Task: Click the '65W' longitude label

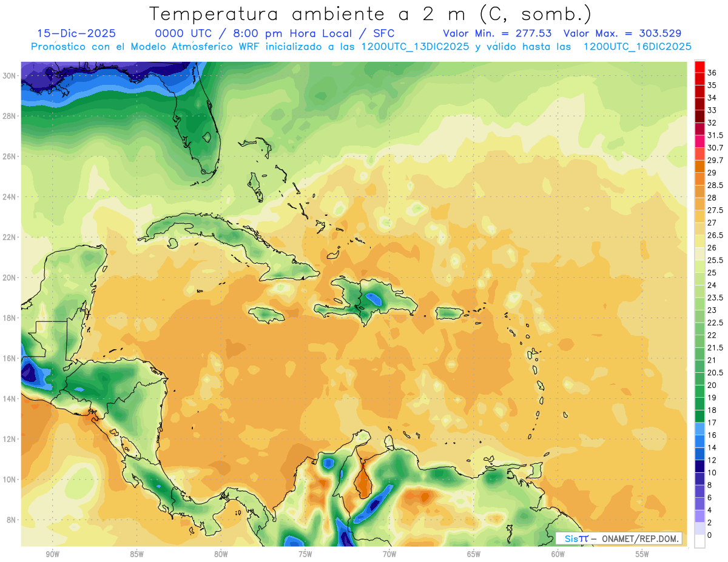Action: point(474,554)
